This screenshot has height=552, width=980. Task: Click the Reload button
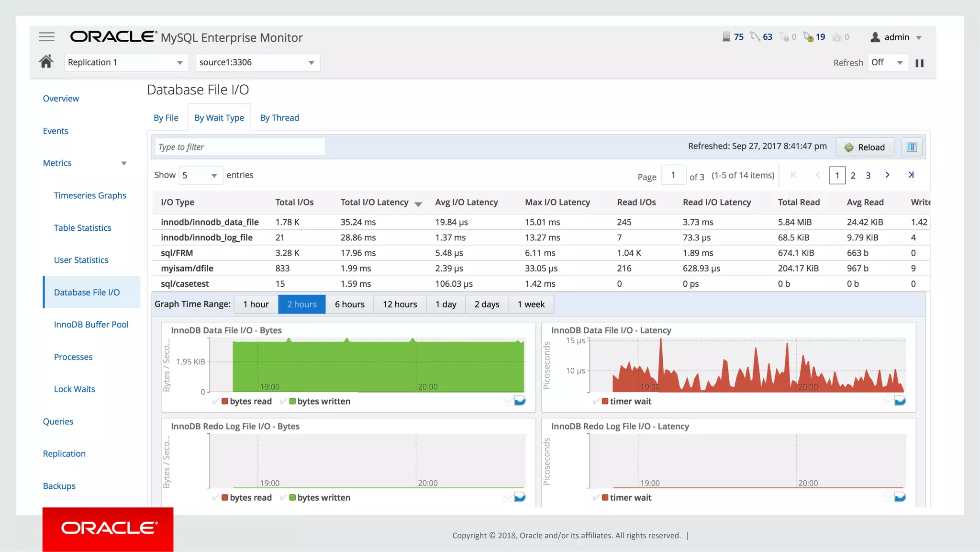pos(864,147)
